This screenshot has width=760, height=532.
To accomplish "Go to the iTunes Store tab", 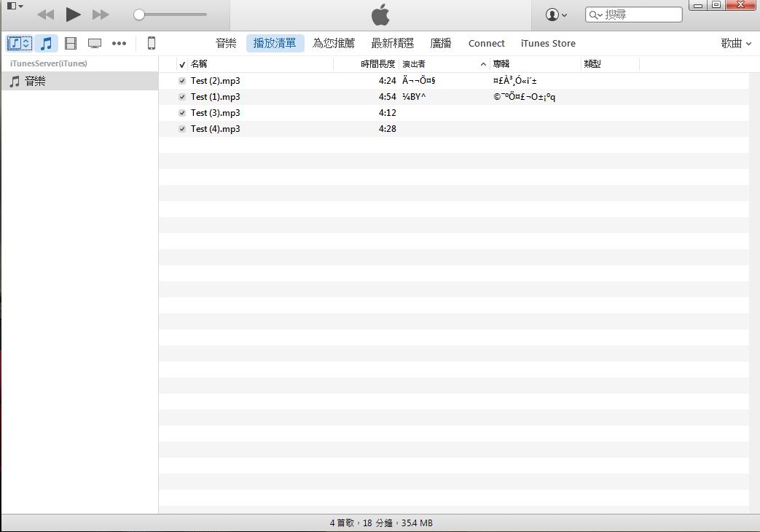I will [548, 43].
